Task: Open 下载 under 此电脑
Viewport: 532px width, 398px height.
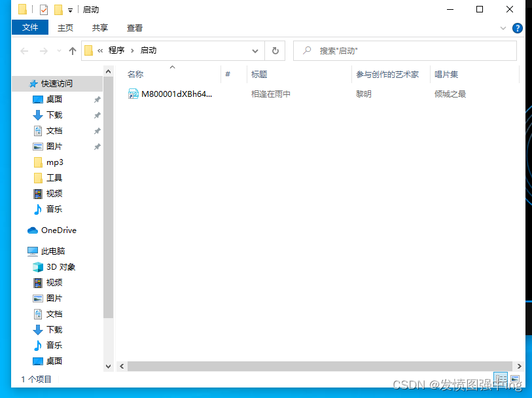Action: point(54,329)
